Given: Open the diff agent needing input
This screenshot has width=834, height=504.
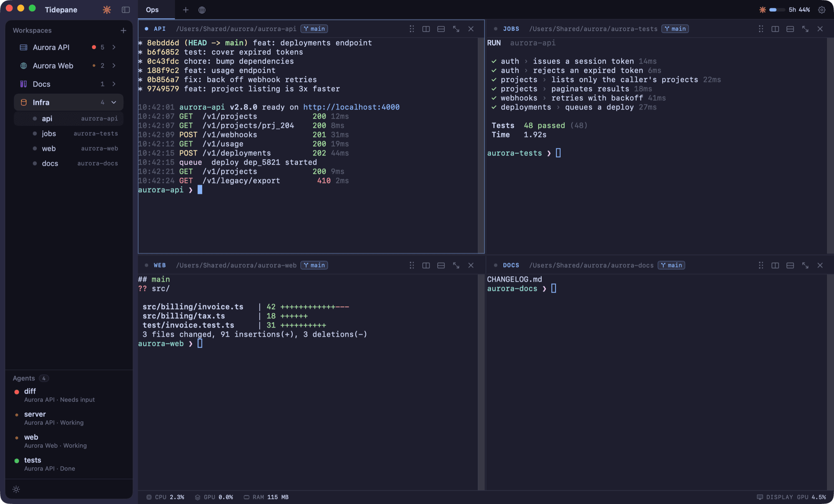Looking at the screenshot, I should pyautogui.click(x=69, y=395).
